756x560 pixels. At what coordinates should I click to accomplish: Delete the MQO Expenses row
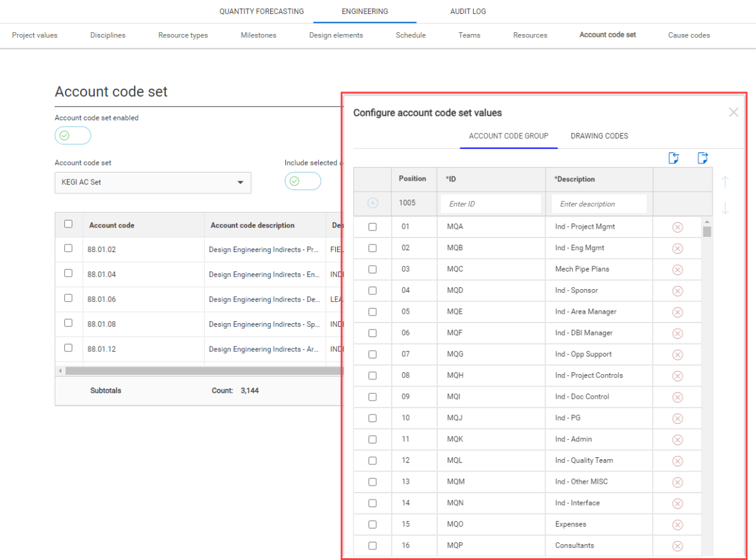(677, 525)
